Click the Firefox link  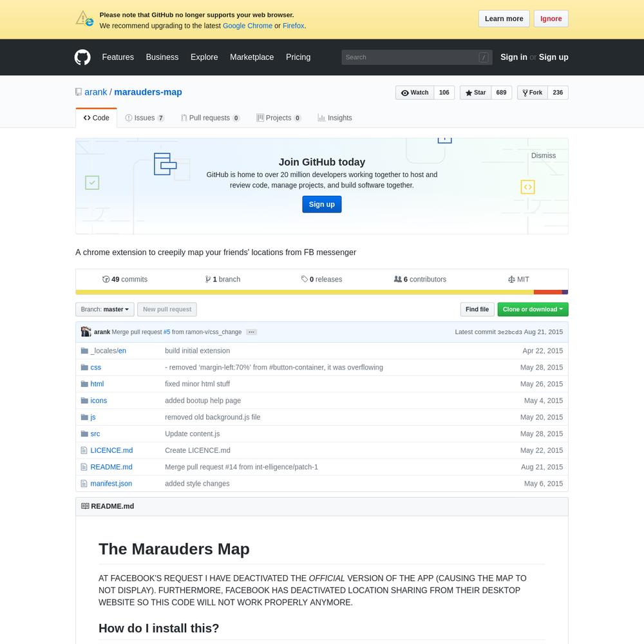[294, 26]
